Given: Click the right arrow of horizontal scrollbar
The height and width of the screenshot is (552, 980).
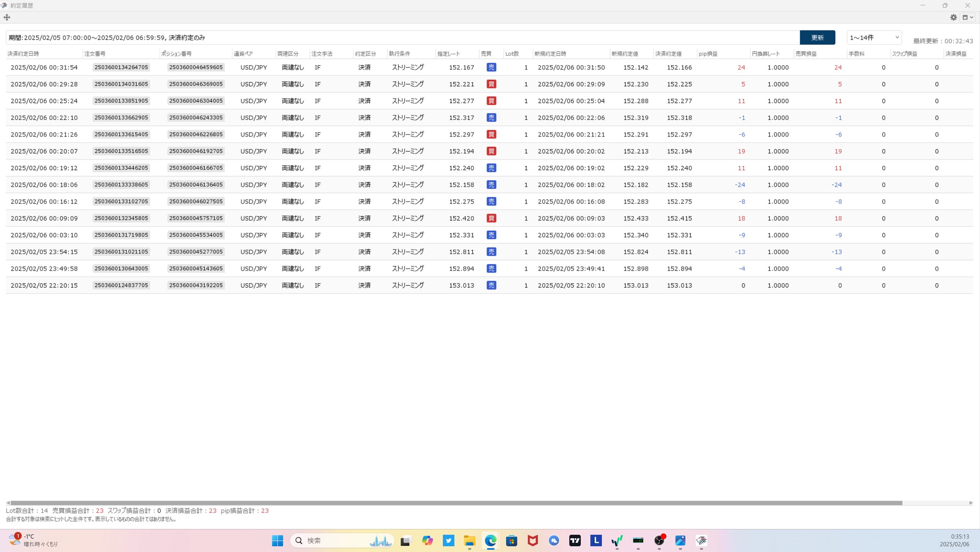Looking at the screenshot, I should point(971,503).
